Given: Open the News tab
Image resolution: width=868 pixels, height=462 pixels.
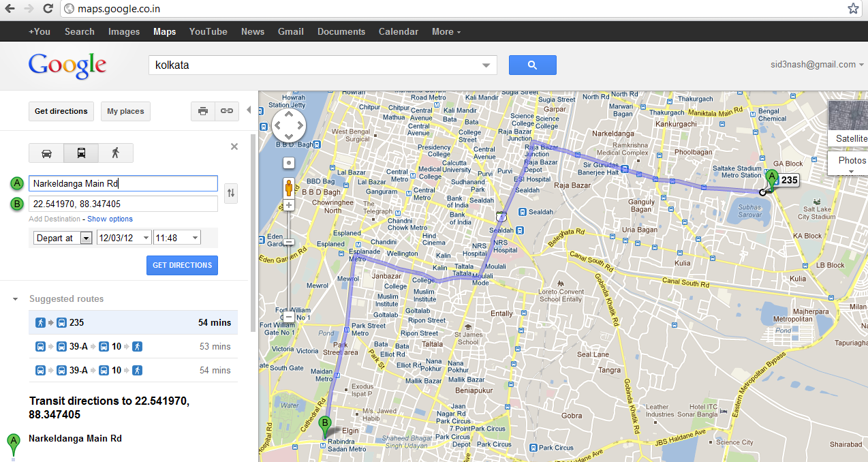Looking at the screenshot, I should click(x=253, y=31).
